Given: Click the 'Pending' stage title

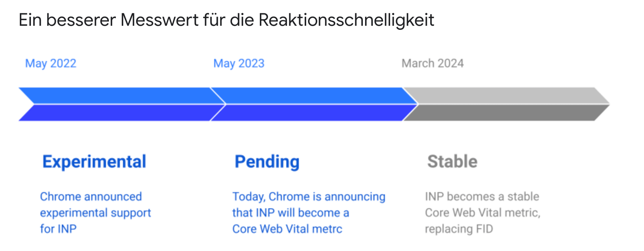Looking at the screenshot, I should point(267,162).
